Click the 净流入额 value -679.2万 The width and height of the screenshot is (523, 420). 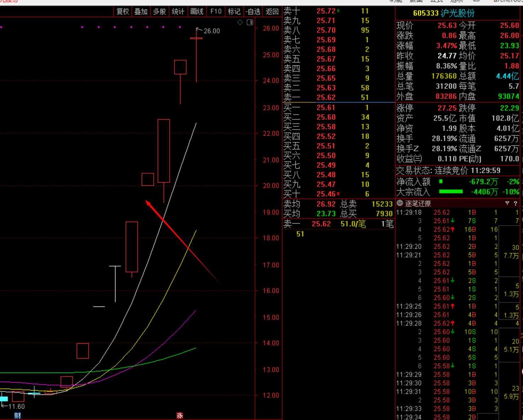(483, 182)
